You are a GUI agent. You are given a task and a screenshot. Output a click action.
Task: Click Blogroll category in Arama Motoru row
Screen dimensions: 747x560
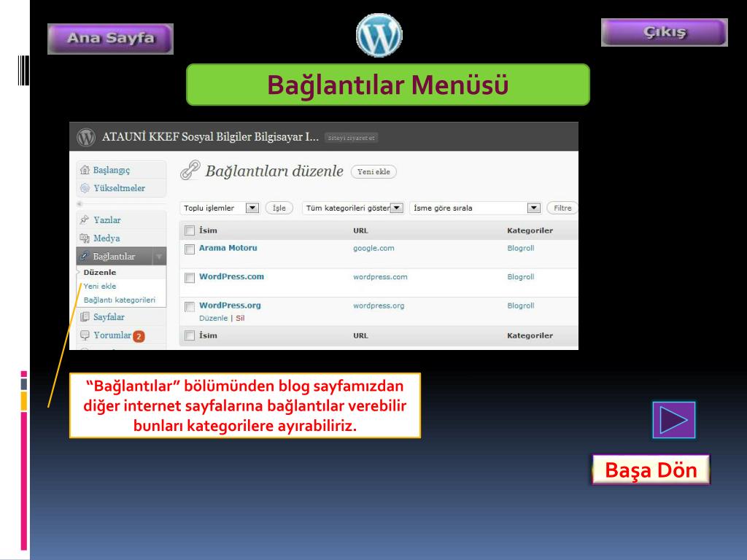pos(521,248)
